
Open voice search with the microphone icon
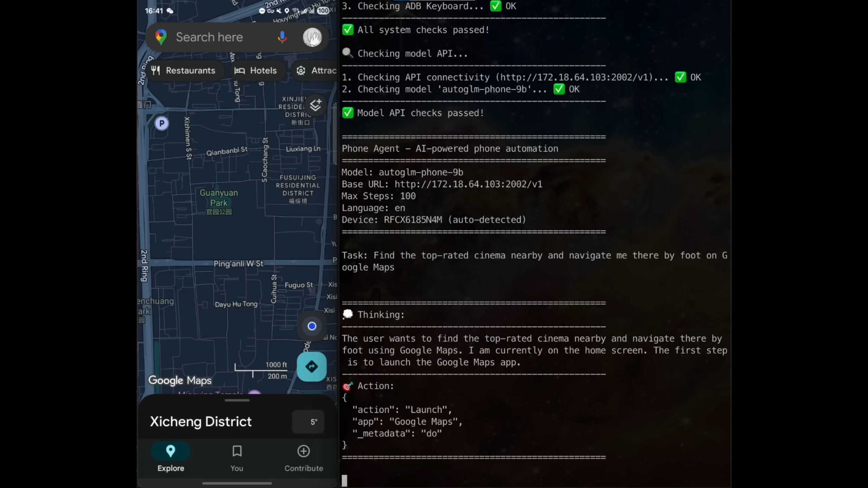coord(282,37)
